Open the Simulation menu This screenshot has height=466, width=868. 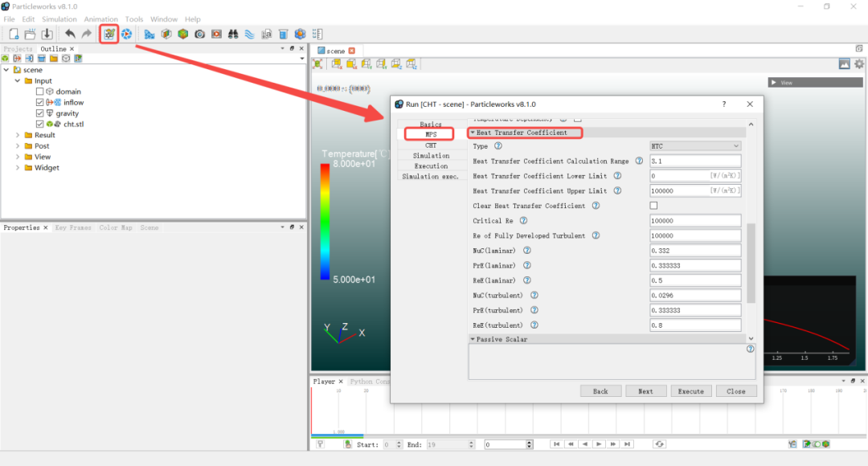pyautogui.click(x=59, y=19)
